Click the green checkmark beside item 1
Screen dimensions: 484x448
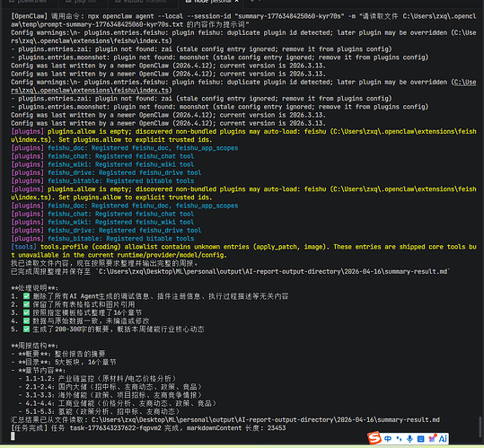27,296
